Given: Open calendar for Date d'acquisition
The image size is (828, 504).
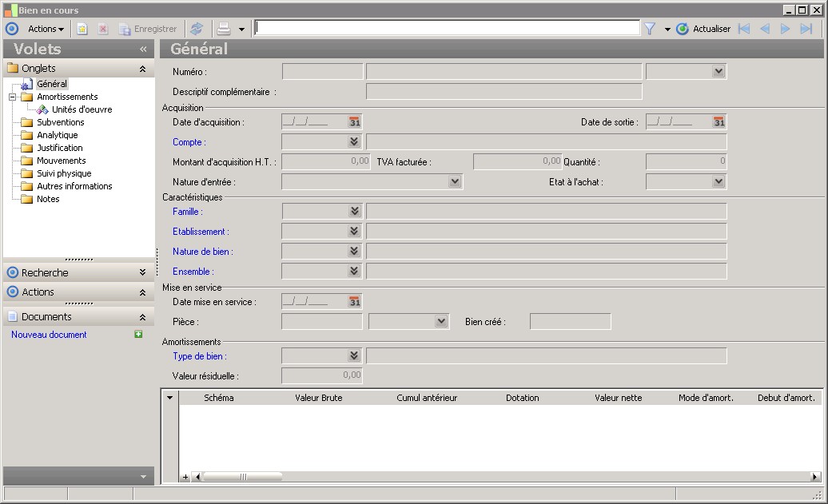Looking at the screenshot, I should tap(355, 122).
